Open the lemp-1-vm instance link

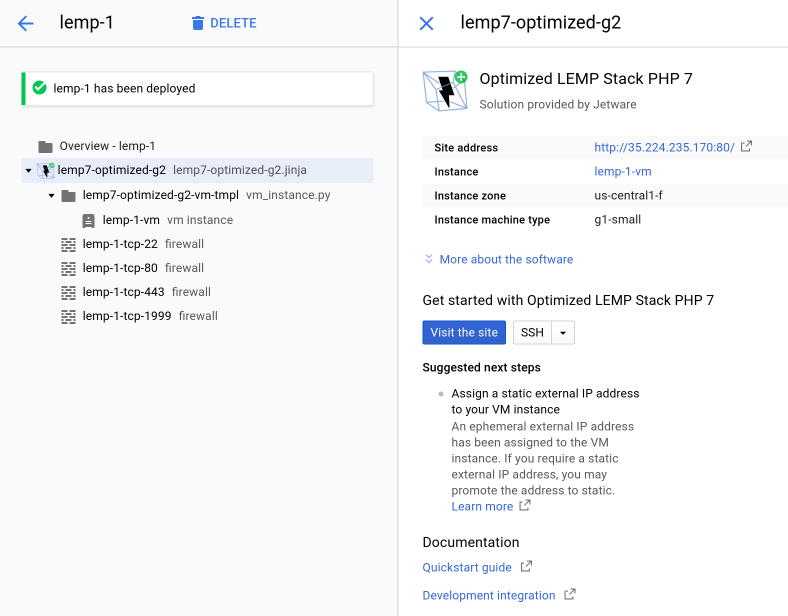click(x=622, y=172)
